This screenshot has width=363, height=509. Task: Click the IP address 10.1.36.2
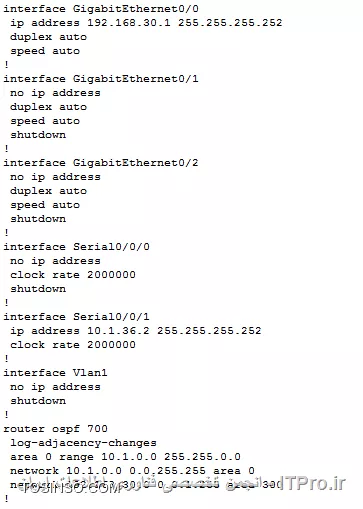pos(118,331)
